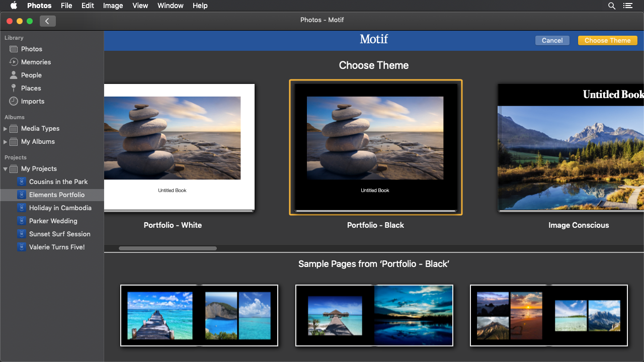Open the View menu
This screenshot has height=362, width=644.
point(140,6)
